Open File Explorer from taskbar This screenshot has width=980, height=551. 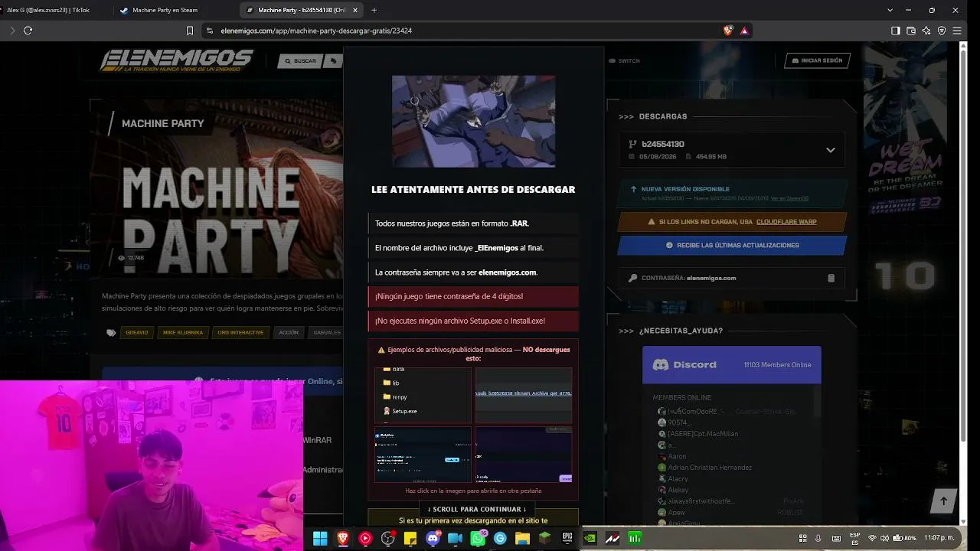point(522,539)
